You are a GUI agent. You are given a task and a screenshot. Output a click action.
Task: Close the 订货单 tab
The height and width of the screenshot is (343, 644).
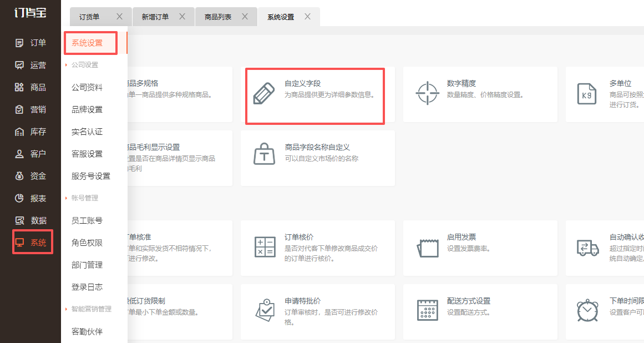point(119,17)
